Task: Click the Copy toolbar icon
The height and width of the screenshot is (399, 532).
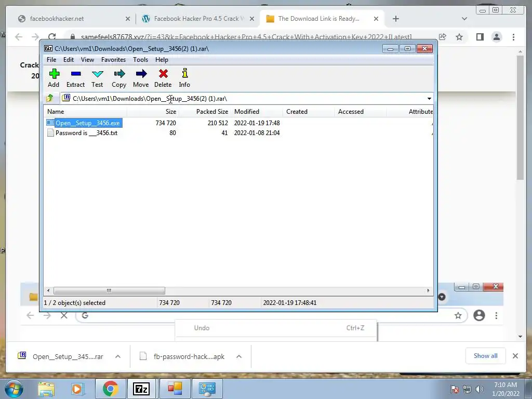Action: pyautogui.click(x=119, y=78)
